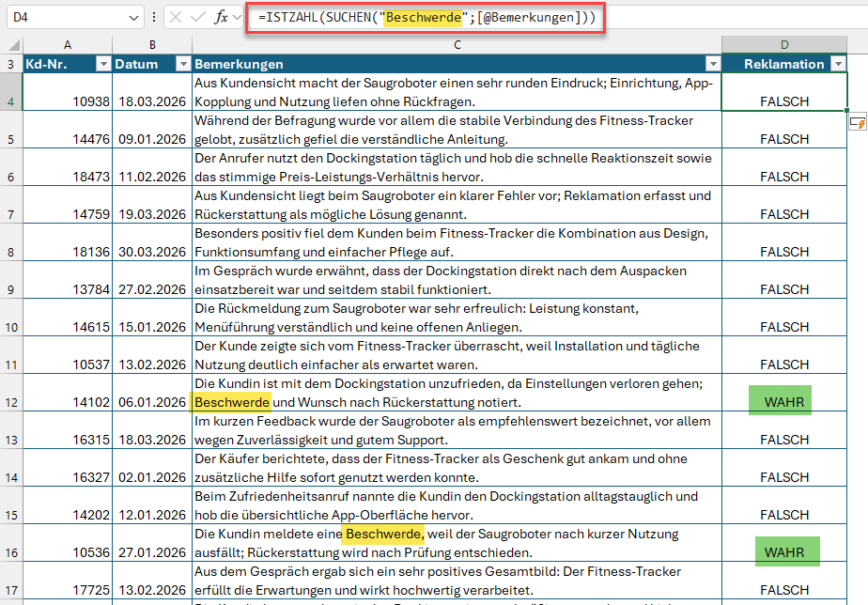Image resolution: width=868 pixels, height=605 pixels.
Task: Select date cell 15.01.2026
Action: (x=152, y=318)
